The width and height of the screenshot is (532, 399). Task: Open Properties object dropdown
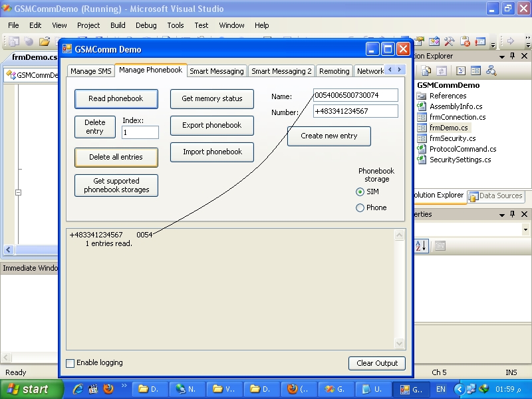click(x=525, y=229)
